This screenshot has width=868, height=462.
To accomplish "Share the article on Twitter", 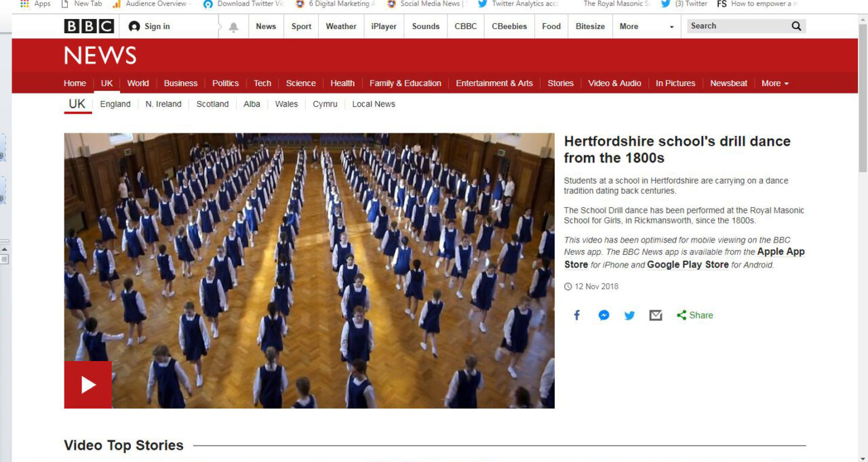I will click(629, 314).
